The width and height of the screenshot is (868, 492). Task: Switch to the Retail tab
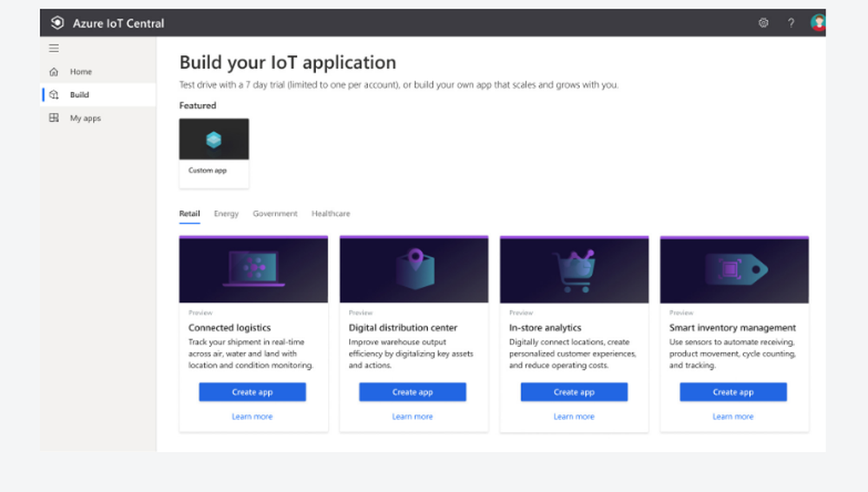click(189, 213)
